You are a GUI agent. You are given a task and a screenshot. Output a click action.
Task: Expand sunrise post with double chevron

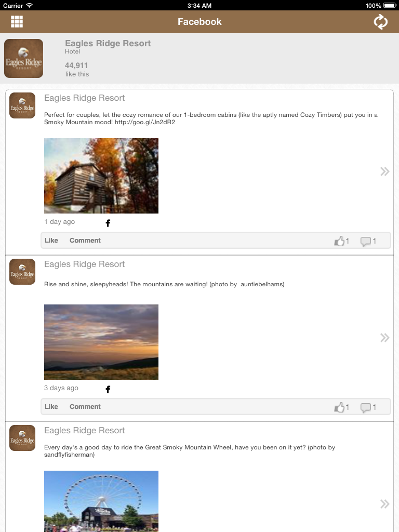[384, 338]
